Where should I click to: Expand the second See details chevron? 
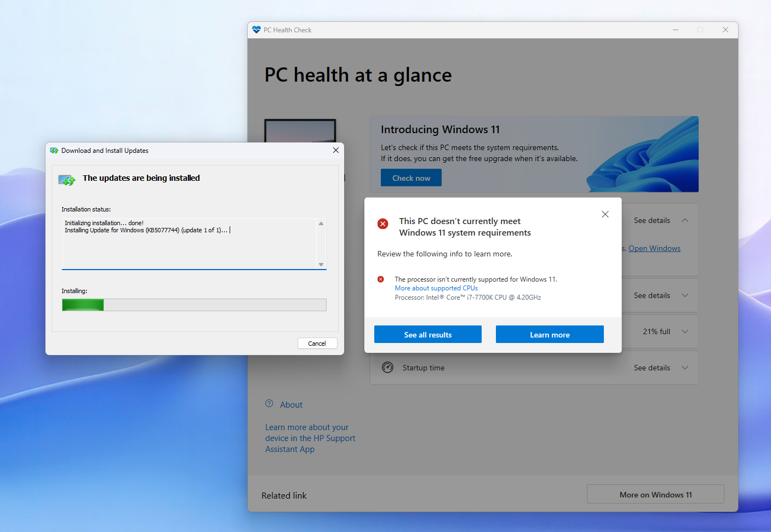[x=685, y=295]
